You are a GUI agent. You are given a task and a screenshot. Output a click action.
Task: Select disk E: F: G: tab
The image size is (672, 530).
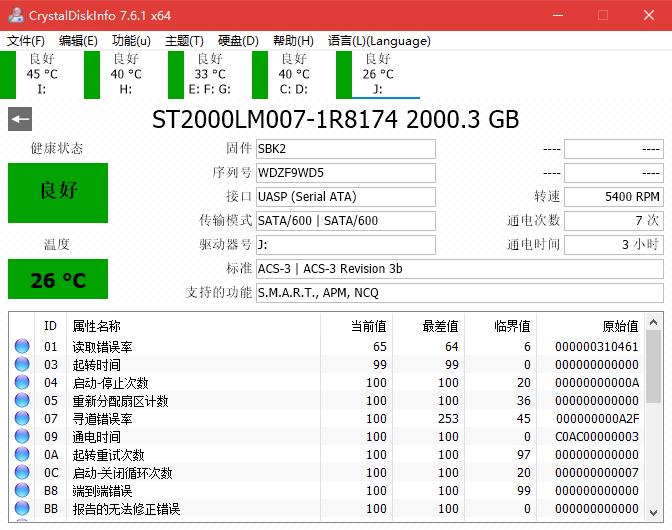coord(210,75)
